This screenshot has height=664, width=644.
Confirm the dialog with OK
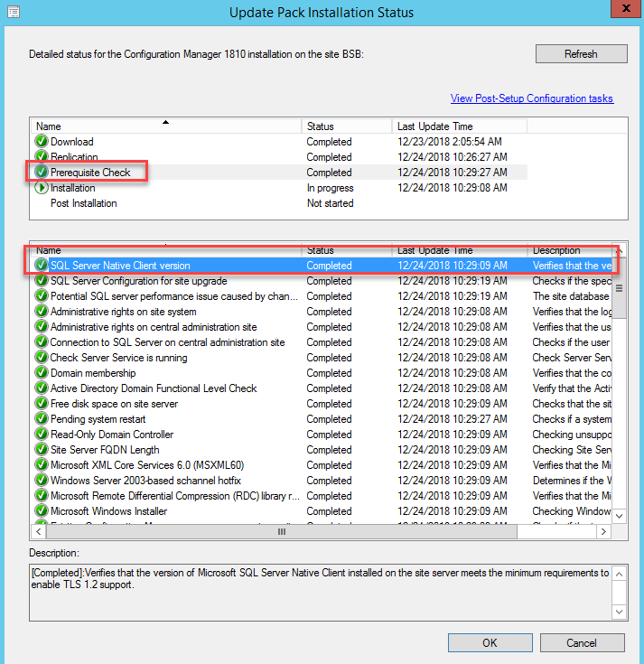(x=490, y=643)
